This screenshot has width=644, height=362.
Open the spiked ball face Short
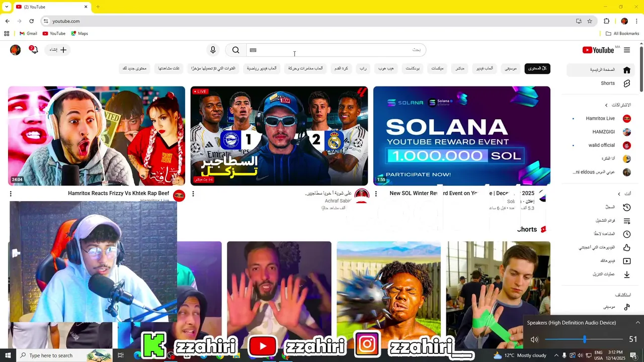[389, 295]
